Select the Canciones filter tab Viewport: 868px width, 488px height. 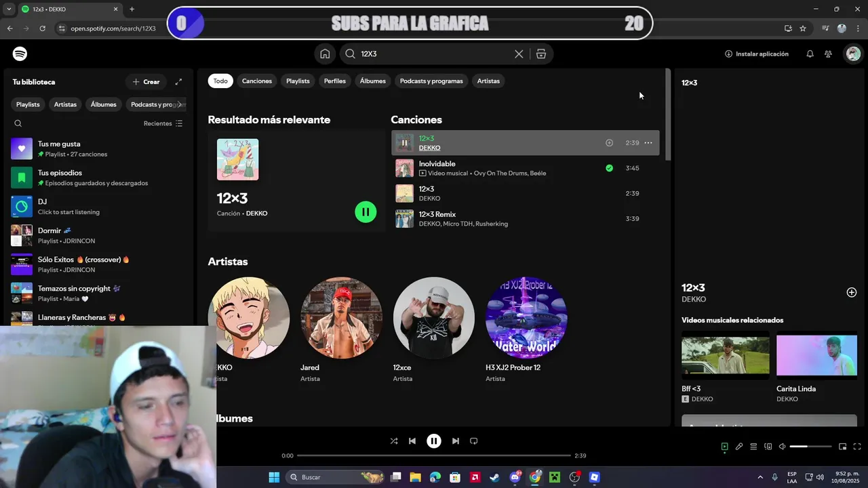coord(257,81)
